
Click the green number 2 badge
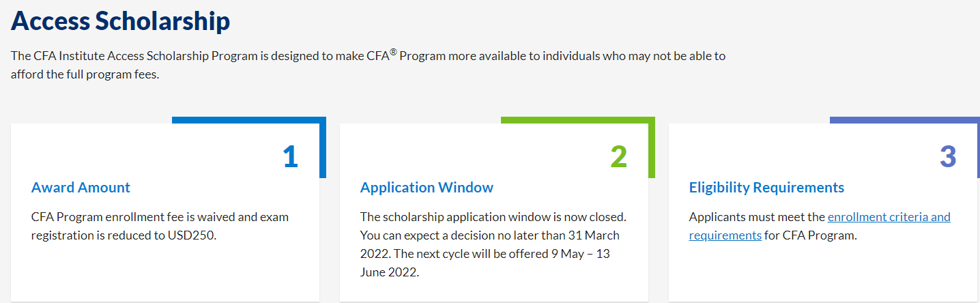(618, 156)
